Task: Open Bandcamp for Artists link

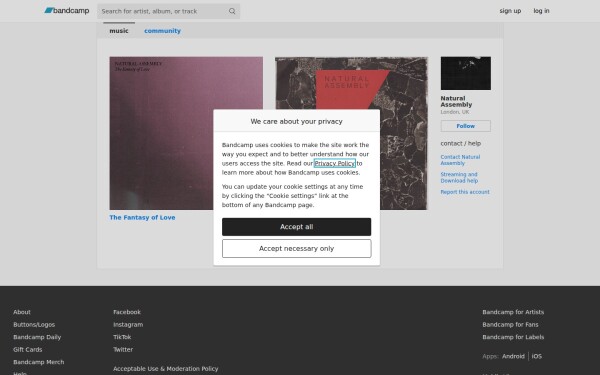Action: coord(513,312)
